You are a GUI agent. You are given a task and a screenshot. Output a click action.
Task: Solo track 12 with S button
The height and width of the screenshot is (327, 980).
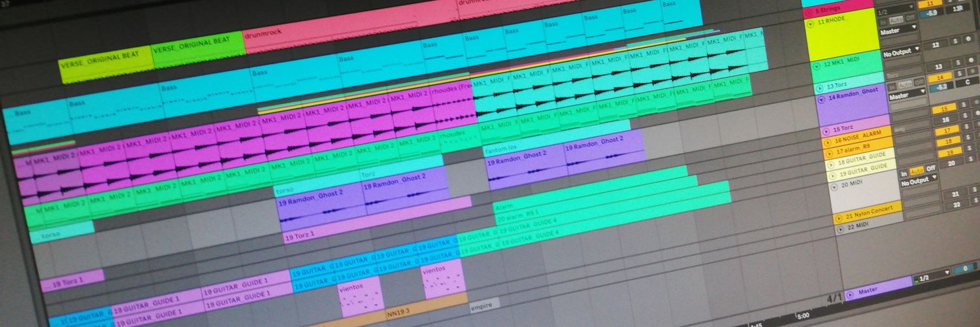point(955,41)
